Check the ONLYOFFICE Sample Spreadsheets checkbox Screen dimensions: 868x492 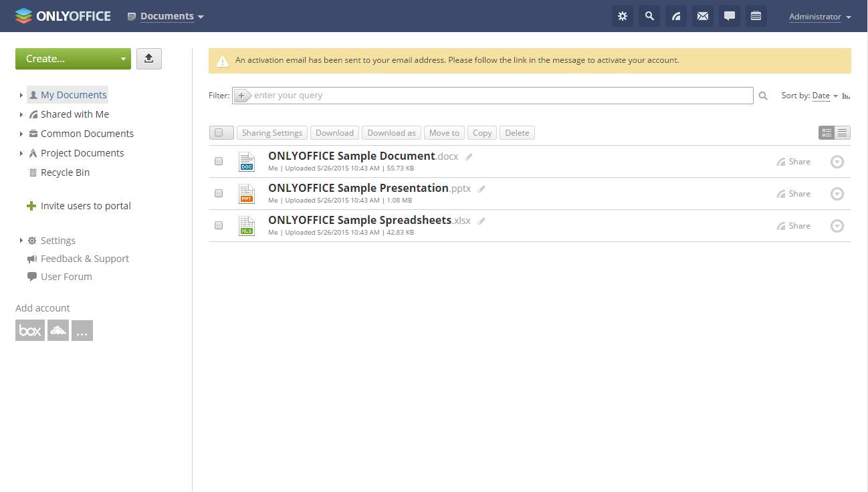click(219, 225)
